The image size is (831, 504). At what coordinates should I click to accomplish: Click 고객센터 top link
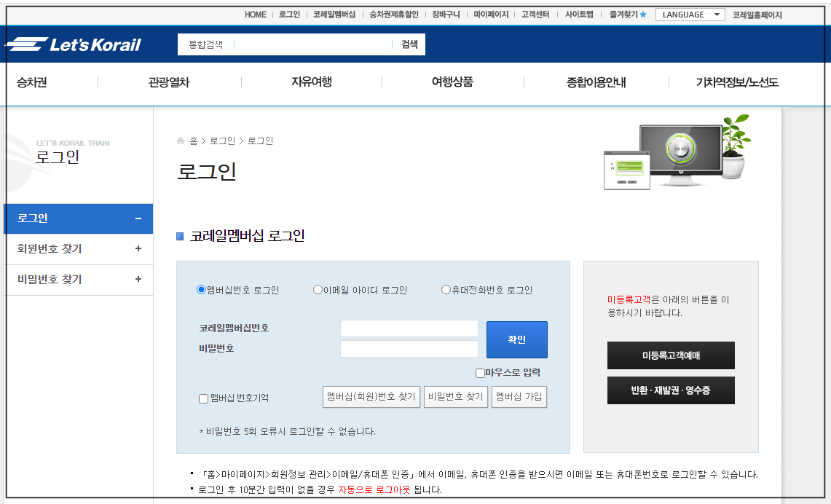point(535,15)
